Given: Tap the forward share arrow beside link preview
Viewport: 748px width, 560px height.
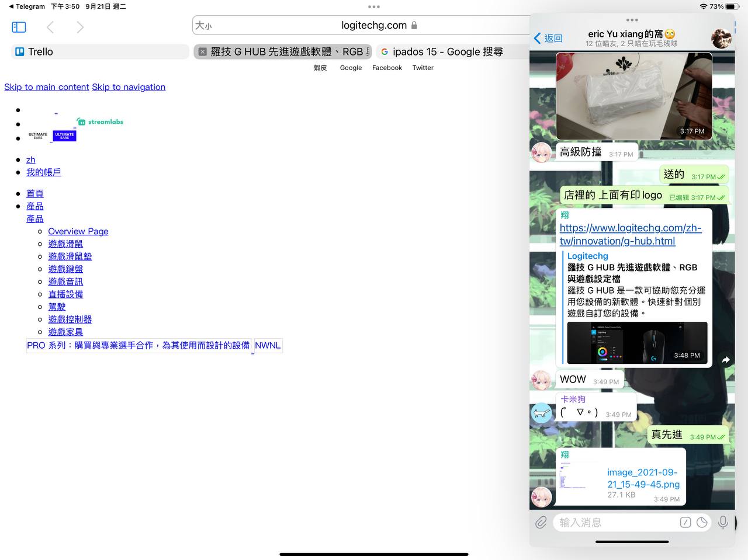Looking at the screenshot, I should (725, 360).
